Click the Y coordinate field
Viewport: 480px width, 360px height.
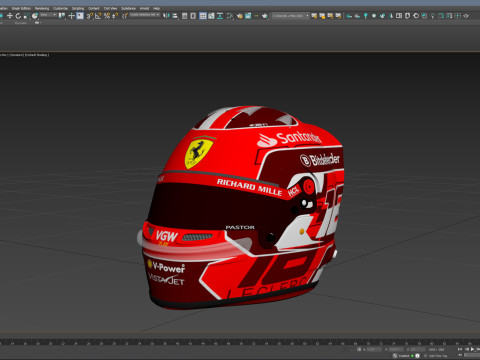click(396, 349)
